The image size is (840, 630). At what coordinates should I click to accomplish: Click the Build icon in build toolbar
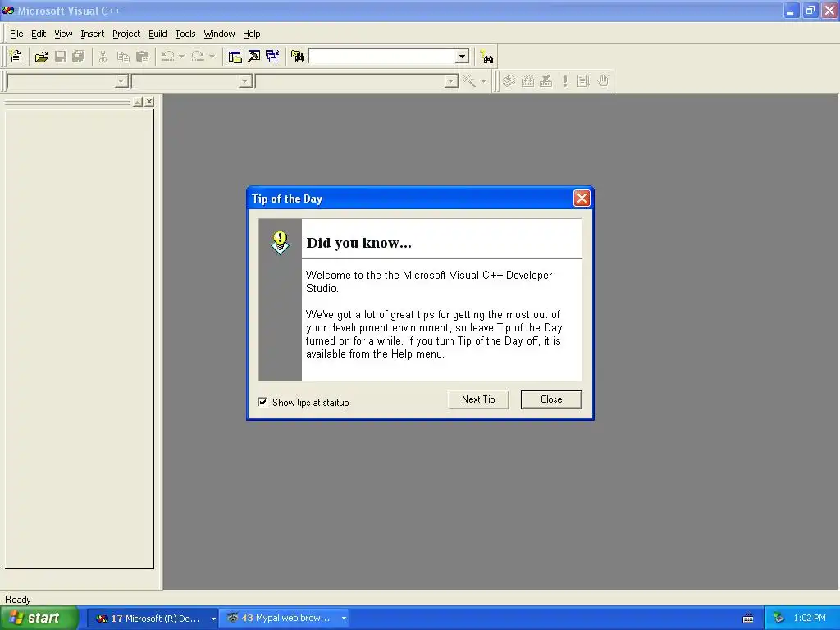[x=527, y=81]
